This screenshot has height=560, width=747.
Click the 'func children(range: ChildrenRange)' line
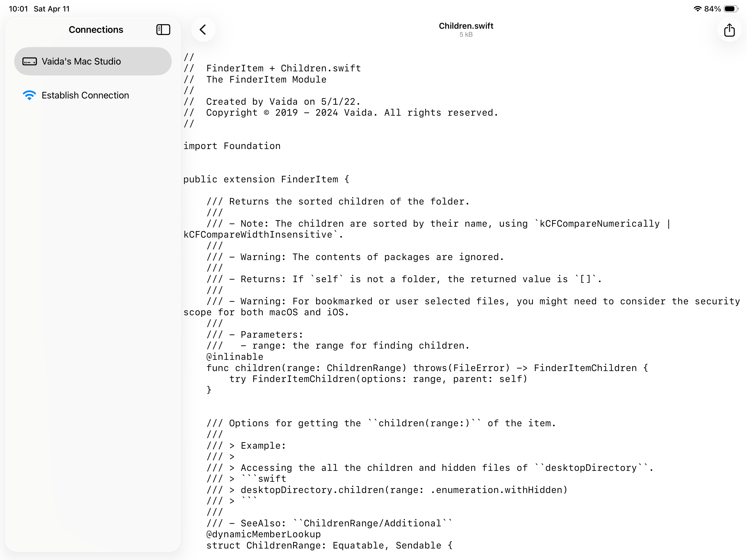click(x=427, y=368)
